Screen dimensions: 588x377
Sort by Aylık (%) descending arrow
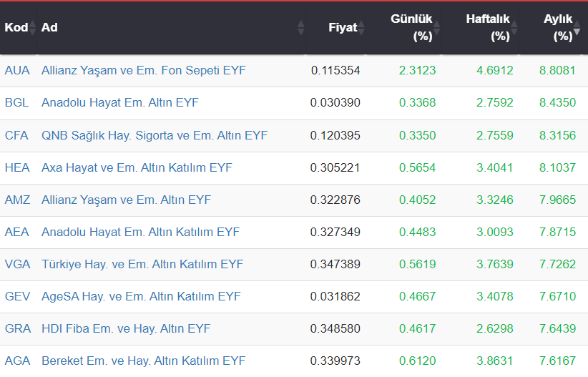577,31
